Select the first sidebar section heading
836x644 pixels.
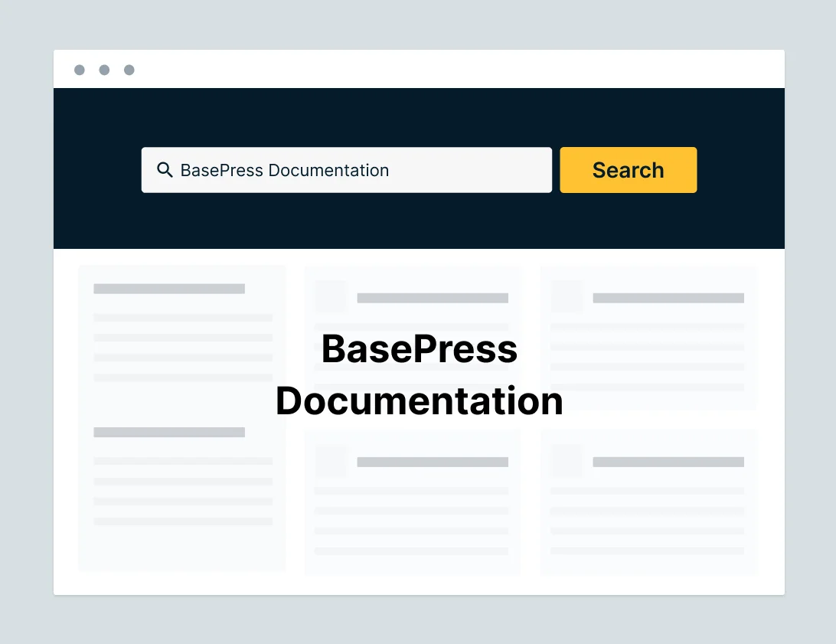click(x=169, y=289)
